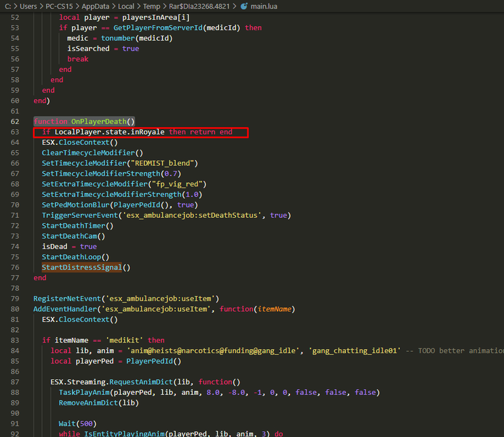Select the Users breadcrumb segment

point(28,6)
